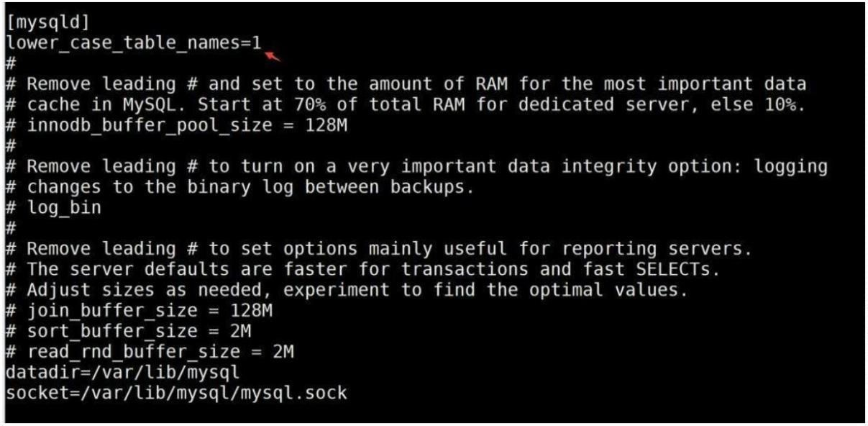Screen dimensions: 868x426
Task: Place cursor on lower_case_table_names=1 setting
Action: [x=134, y=42]
